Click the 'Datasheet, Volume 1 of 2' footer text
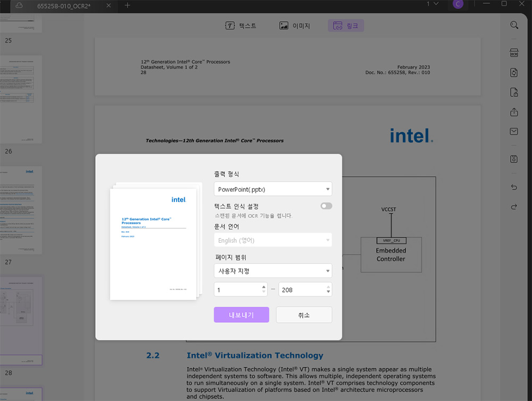The height and width of the screenshot is (401, 532). coord(169,67)
